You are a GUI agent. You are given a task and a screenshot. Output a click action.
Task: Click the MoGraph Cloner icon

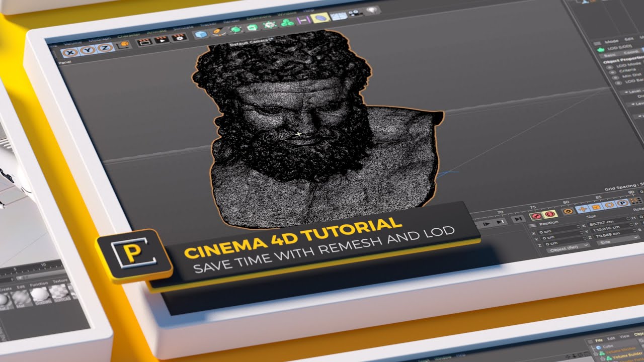(x=269, y=25)
